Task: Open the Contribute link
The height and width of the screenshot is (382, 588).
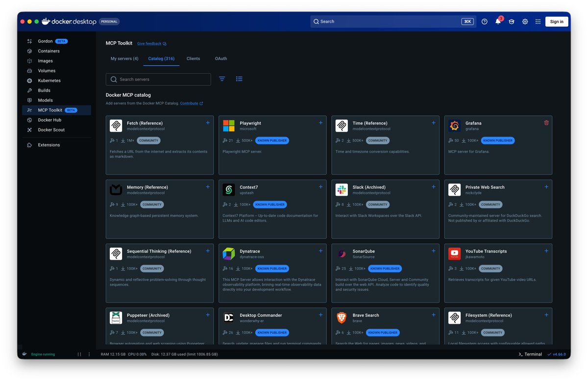Action: coord(192,103)
